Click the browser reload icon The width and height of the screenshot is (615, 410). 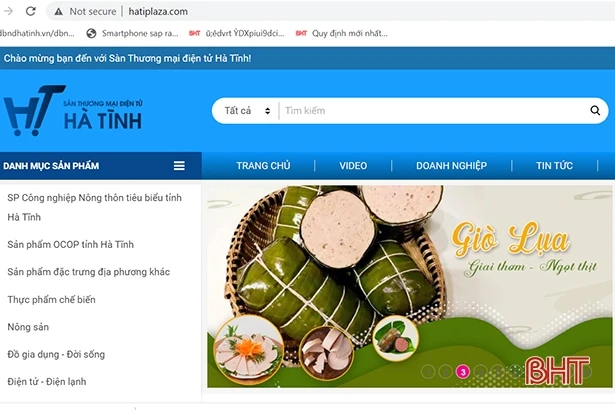(31, 11)
